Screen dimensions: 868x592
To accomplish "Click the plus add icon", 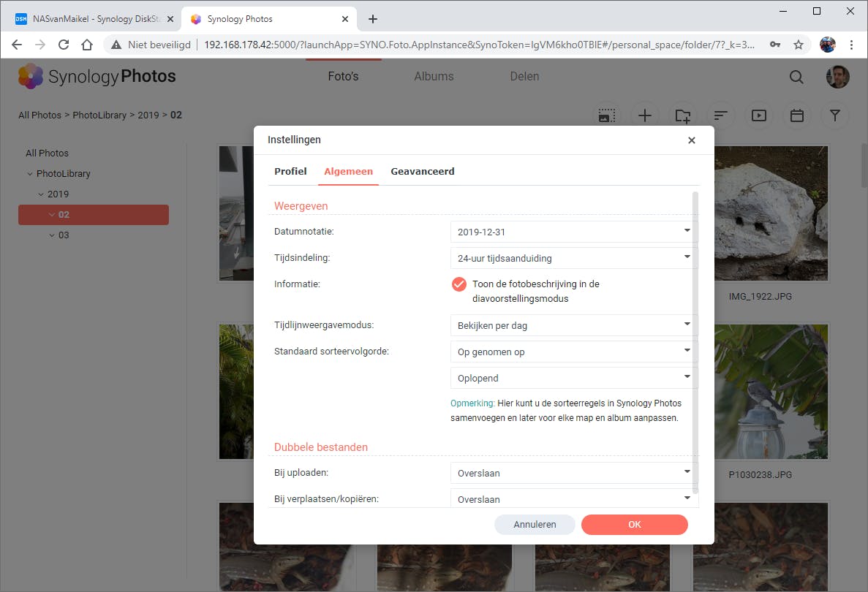I will pos(644,115).
